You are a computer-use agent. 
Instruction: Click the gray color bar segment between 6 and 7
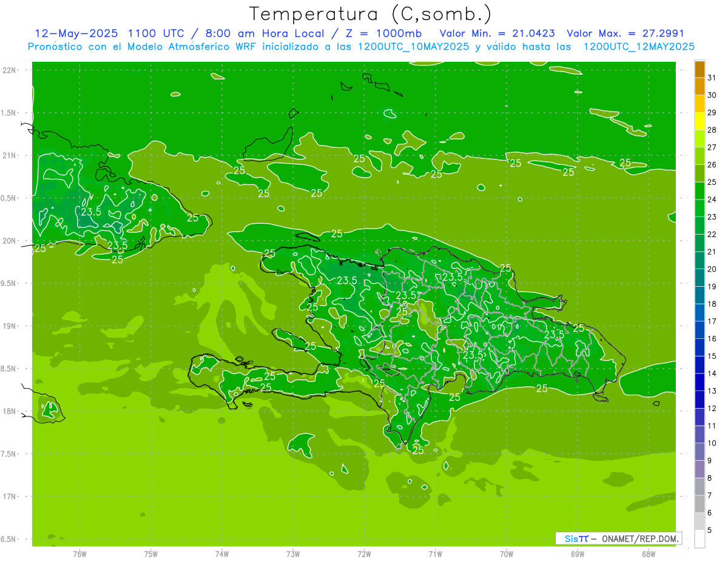point(699,504)
